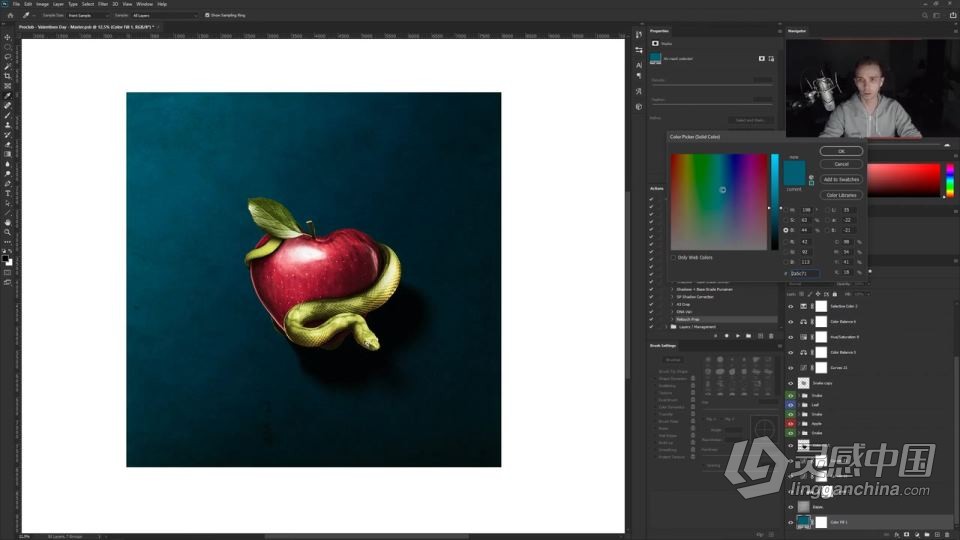Viewport: 960px width, 540px height.
Task: Expand the Retouch Prep action
Action: [672, 320]
